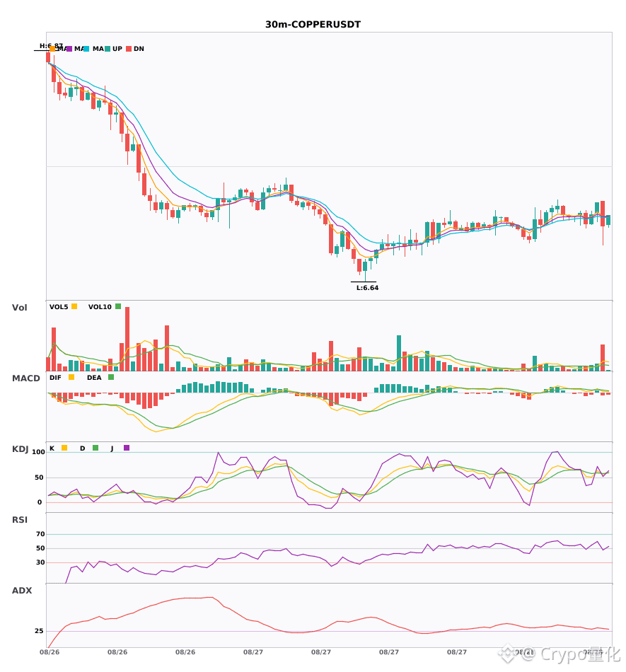This screenshot has height=672, width=626.
Task: Click the 30 value on RSI axis
Action: (x=40, y=562)
